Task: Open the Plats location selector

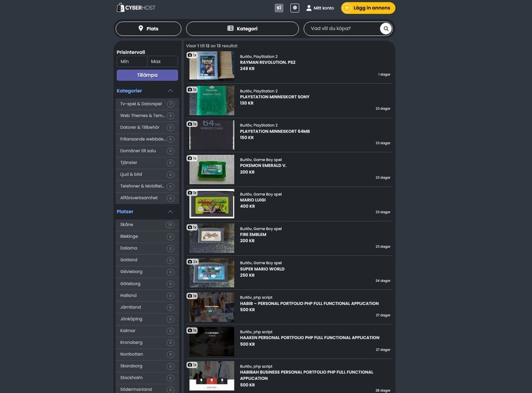Action: point(148,28)
